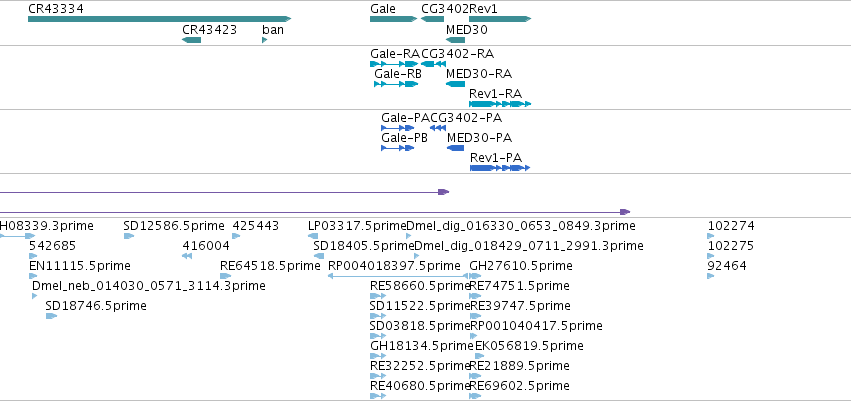The width and height of the screenshot is (851, 401).
Task: Click the CR43423 gene arrow glyph
Action: [x=192, y=40]
